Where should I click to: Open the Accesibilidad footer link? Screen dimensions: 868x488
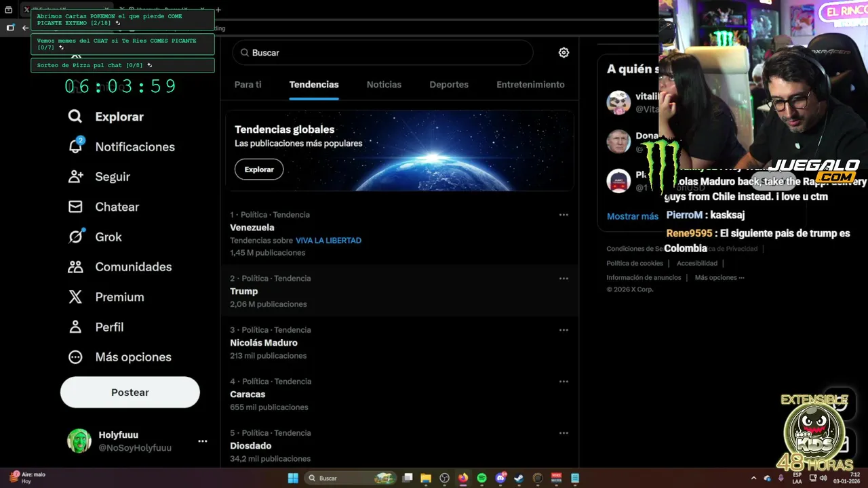coord(696,263)
